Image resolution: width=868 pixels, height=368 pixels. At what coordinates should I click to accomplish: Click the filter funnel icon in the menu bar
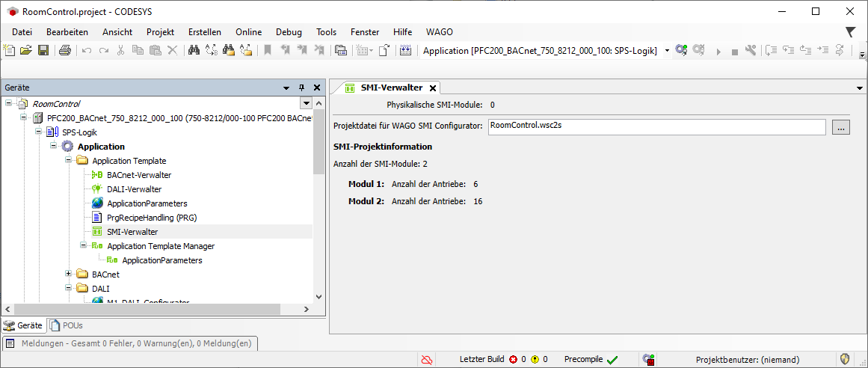coord(851,31)
